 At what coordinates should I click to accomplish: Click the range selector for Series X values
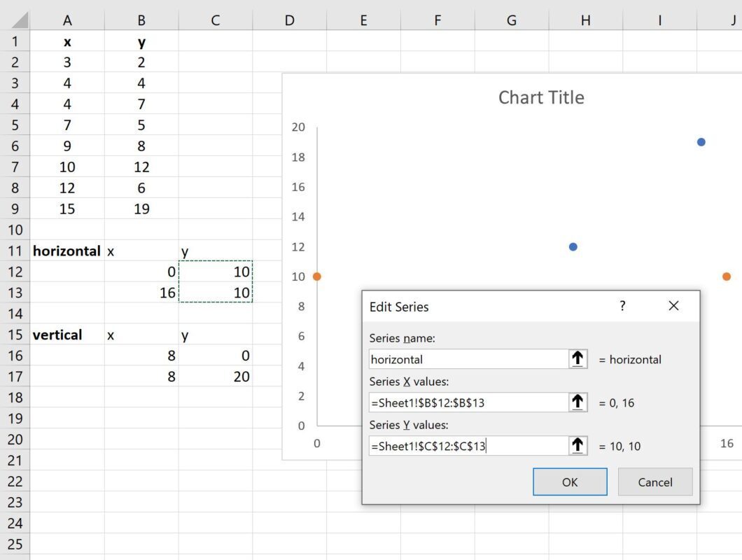(x=577, y=402)
